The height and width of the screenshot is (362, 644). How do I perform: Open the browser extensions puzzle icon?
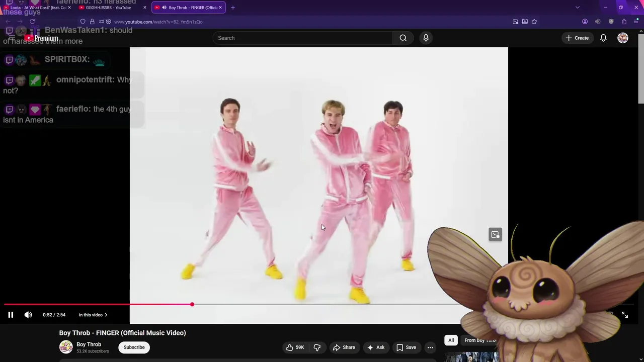pyautogui.click(x=624, y=22)
